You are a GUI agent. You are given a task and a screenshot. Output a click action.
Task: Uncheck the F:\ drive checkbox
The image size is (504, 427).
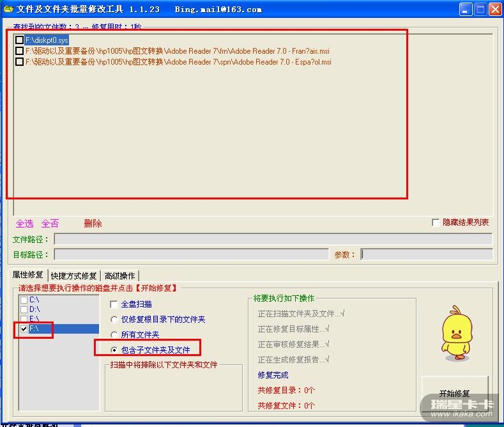[x=24, y=329]
